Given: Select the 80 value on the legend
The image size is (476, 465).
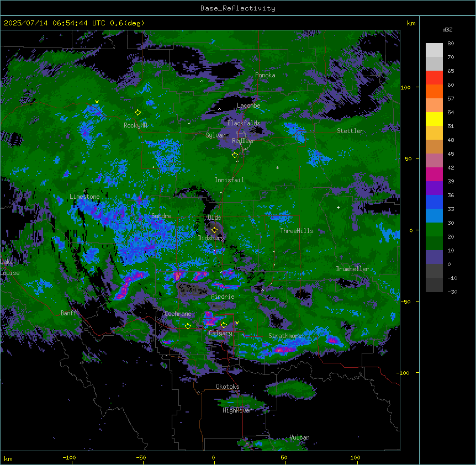Looking at the screenshot, I should pyautogui.click(x=451, y=44).
